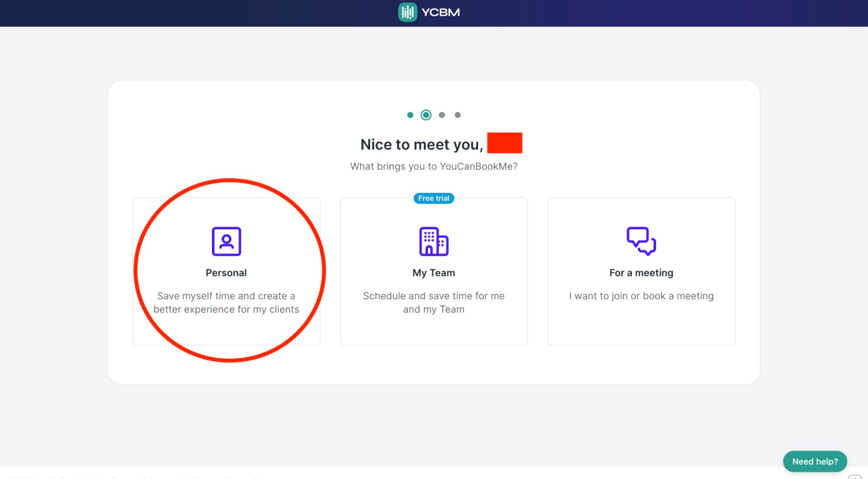The width and height of the screenshot is (868, 479).
Task: Click the What brings you to YouCanBookMe subtitle
Action: [x=433, y=166]
